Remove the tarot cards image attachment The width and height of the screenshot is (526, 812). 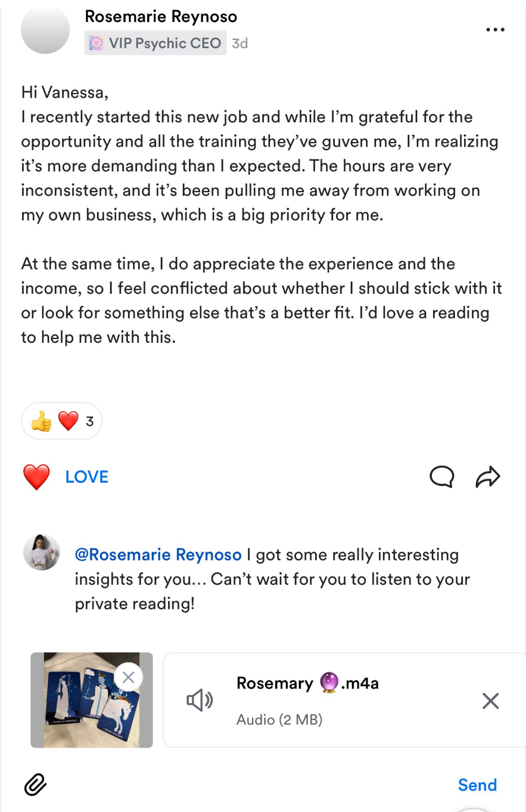(129, 677)
